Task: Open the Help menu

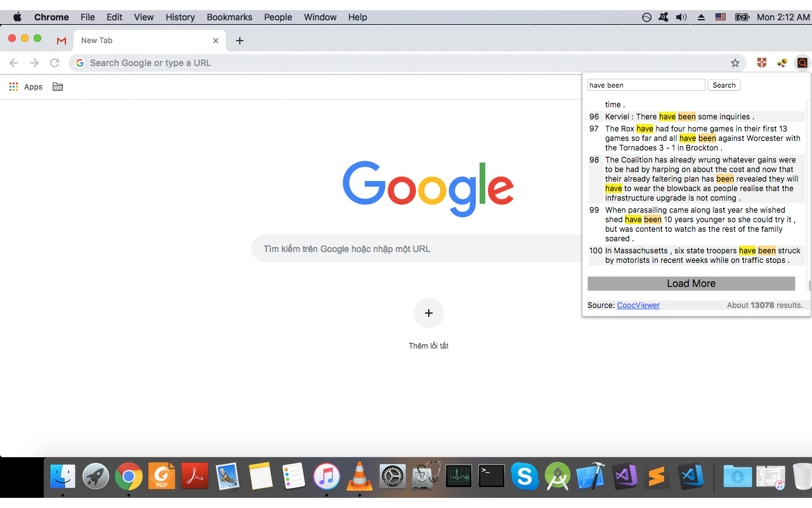Action: tap(358, 17)
